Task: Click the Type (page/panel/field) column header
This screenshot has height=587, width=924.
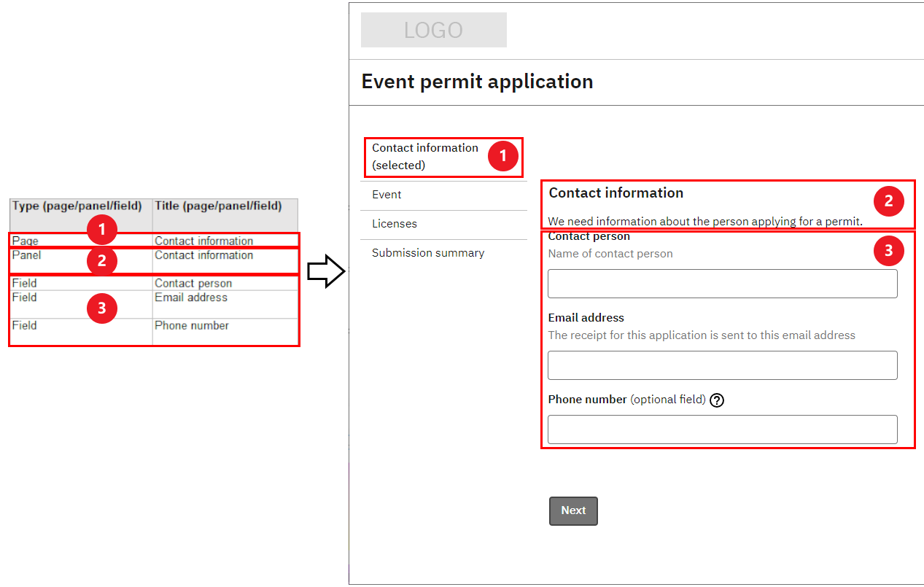Action: [x=77, y=206]
